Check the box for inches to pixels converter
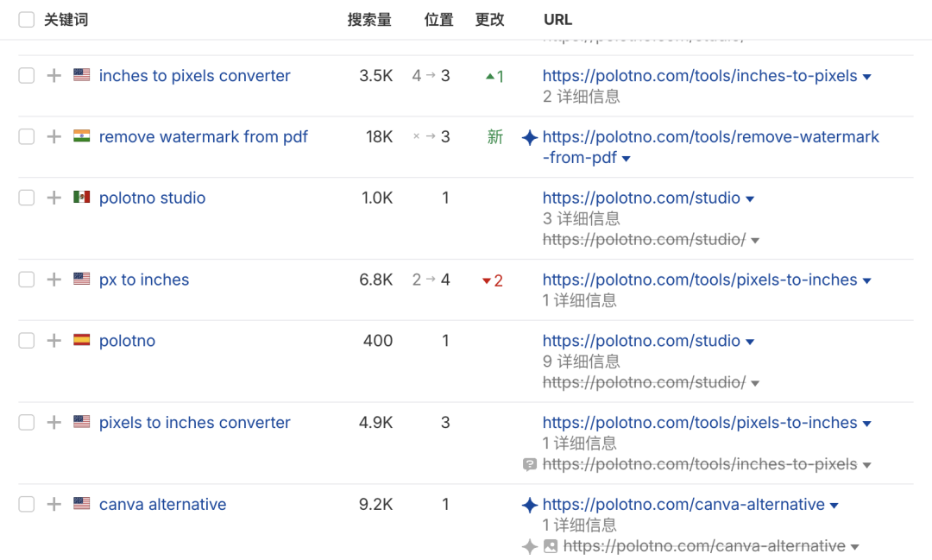The width and height of the screenshot is (932, 560). (x=26, y=75)
